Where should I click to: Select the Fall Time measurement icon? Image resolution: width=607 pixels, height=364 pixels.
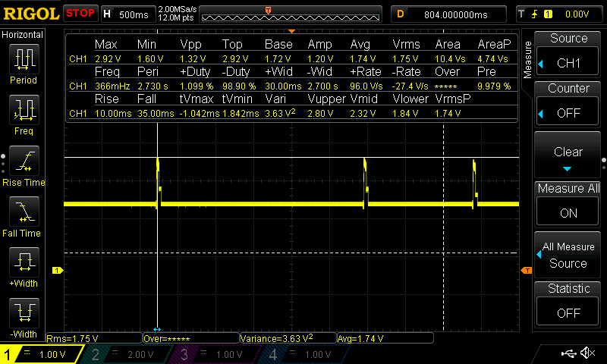click(x=24, y=212)
